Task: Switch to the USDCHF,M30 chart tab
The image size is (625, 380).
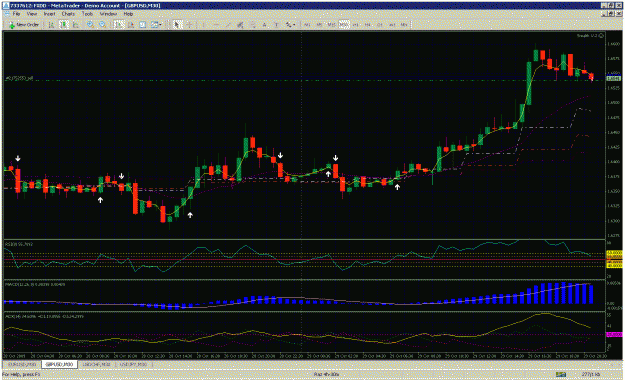Action: (97, 364)
